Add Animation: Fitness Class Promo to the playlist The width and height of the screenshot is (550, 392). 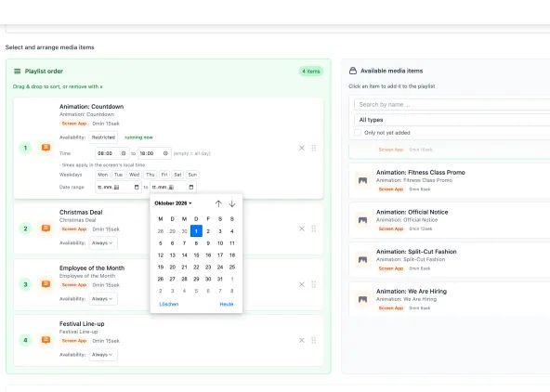point(450,180)
